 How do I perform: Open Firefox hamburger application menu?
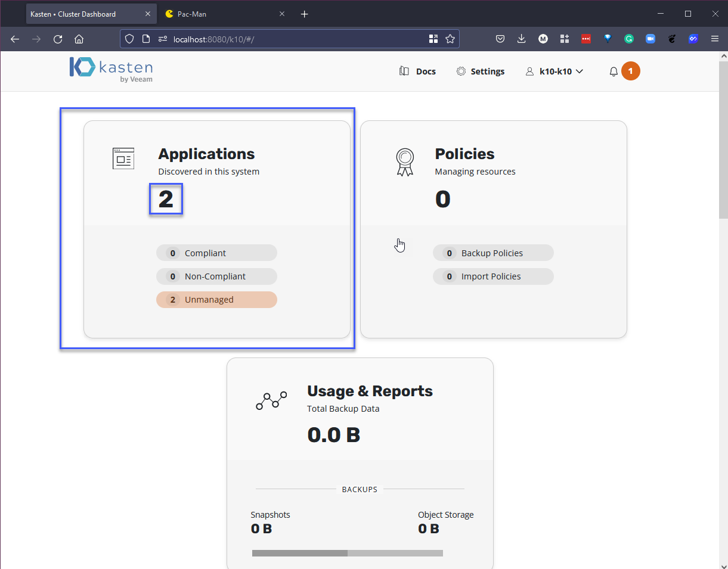point(715,39)
